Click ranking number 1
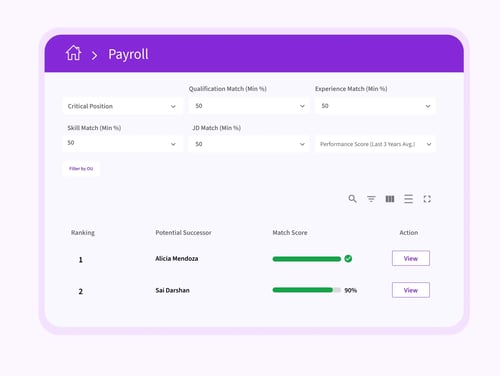Image resolution: width=500 pixels, height=376 pixels. pos(80,260)
